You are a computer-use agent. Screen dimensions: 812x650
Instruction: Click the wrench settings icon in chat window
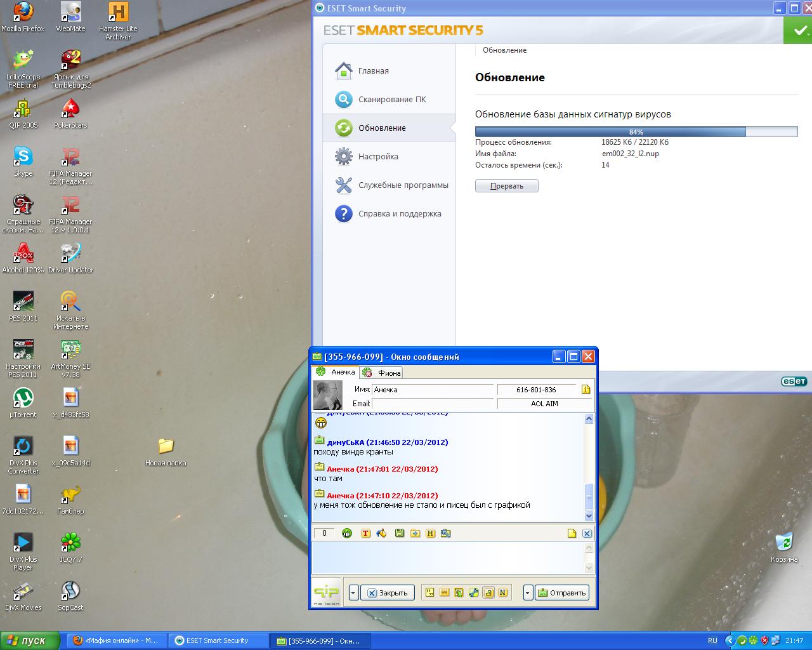coord(473,592)
